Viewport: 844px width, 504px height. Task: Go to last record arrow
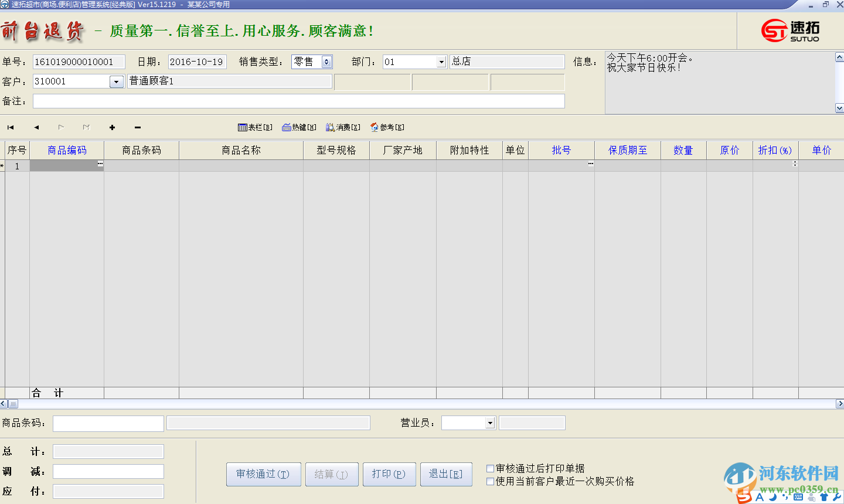(86, 127)
